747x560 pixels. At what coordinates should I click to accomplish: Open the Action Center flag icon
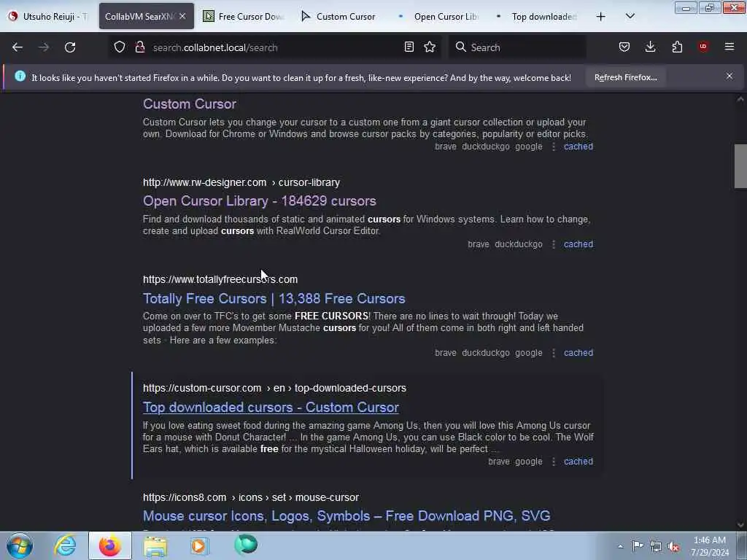638,546
